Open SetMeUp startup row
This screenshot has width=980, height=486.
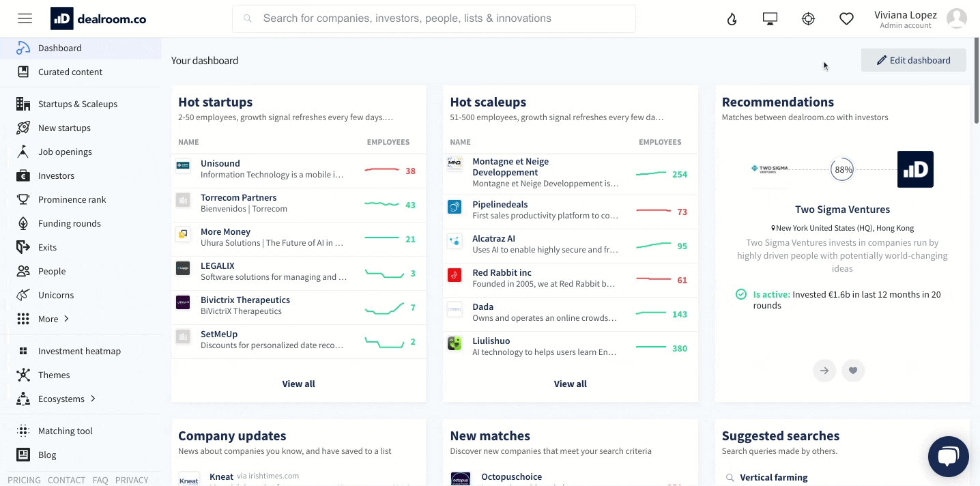tap(299, 341)
